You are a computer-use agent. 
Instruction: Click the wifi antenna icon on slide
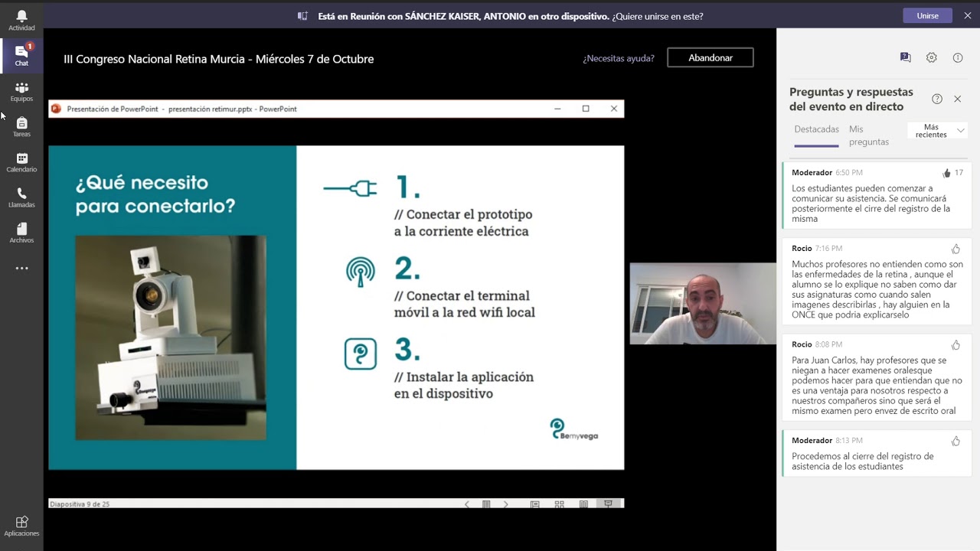pyautogui.click(x=361, y=271)
